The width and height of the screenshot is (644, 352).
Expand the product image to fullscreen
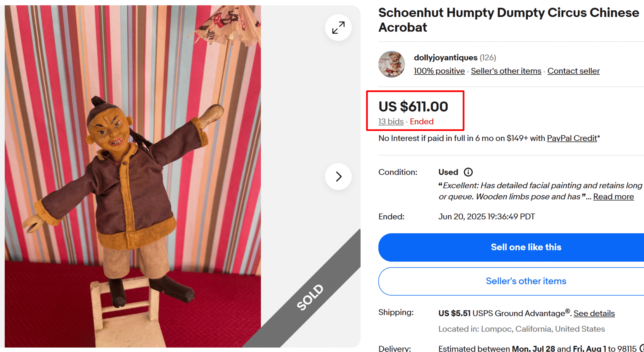[338, 28]
